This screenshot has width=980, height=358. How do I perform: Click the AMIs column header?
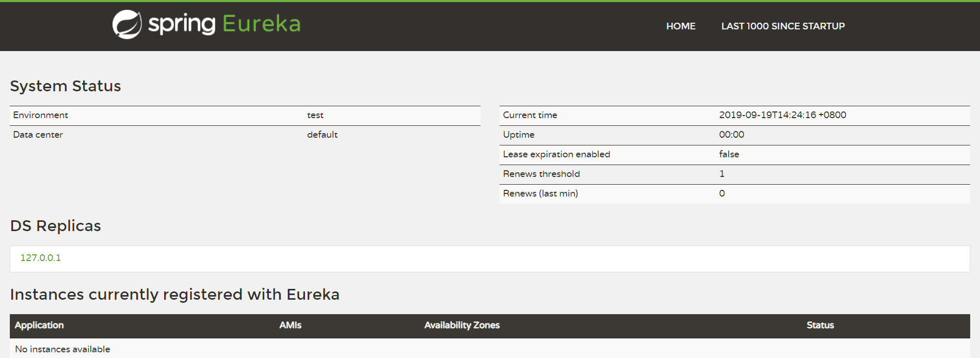pos(291,326)
